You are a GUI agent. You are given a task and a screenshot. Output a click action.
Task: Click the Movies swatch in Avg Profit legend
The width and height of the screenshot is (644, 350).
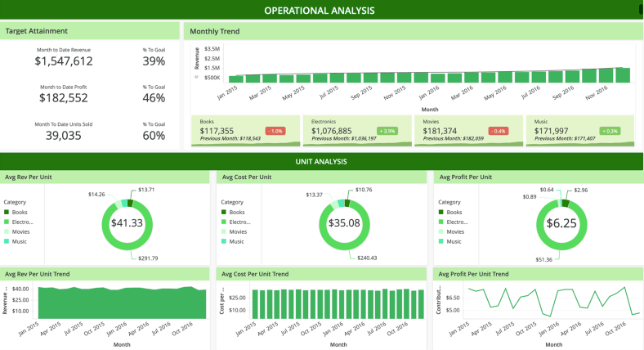442,231
